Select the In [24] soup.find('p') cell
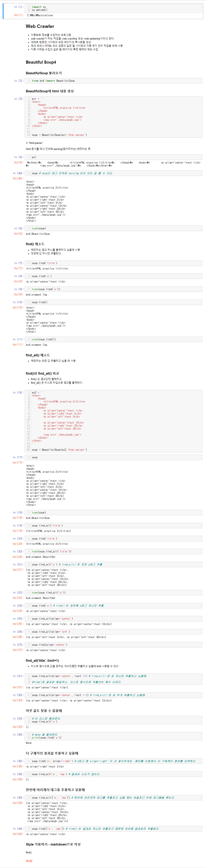This screenshot has height=868, width=206. [x=114, y=606]
